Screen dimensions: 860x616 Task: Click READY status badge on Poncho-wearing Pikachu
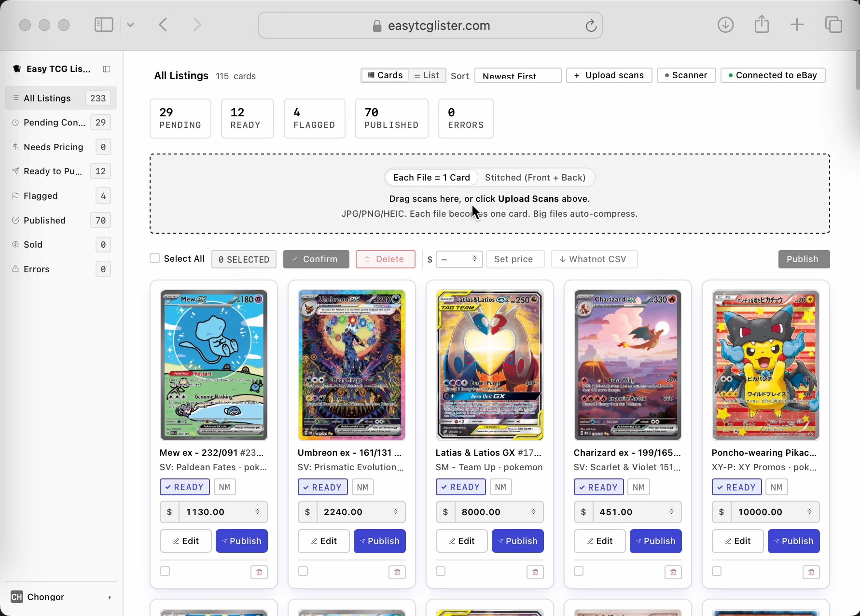pyautogui.click(x=736, y=487)
